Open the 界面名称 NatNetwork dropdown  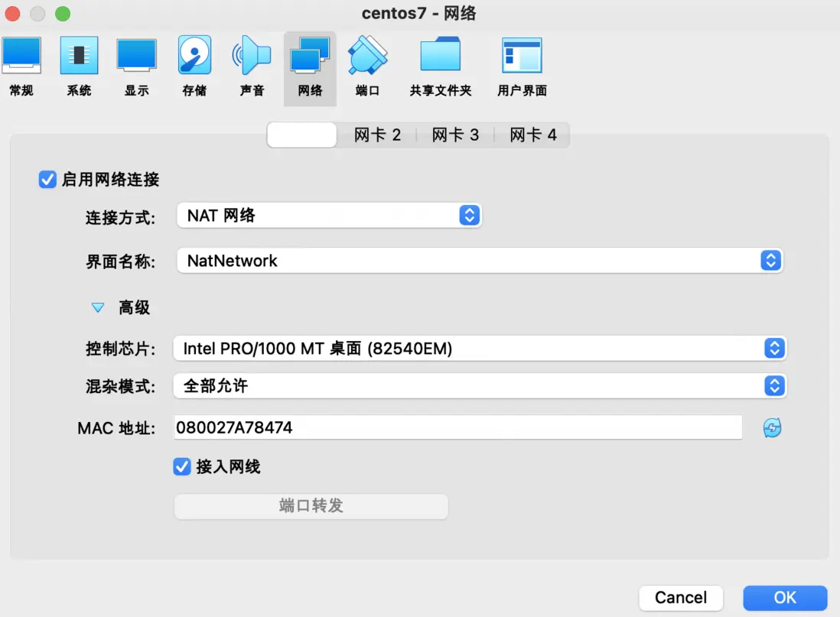coord(480,261)
